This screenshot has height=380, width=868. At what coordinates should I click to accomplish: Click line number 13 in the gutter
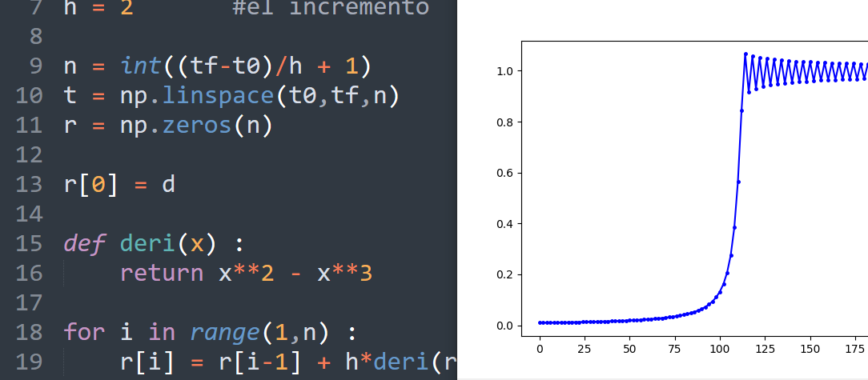click(x=30, y=185)
